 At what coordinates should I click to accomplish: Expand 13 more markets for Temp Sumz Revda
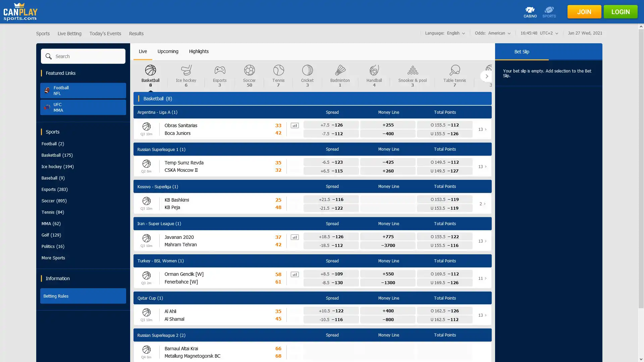click(x=482, y=166)
